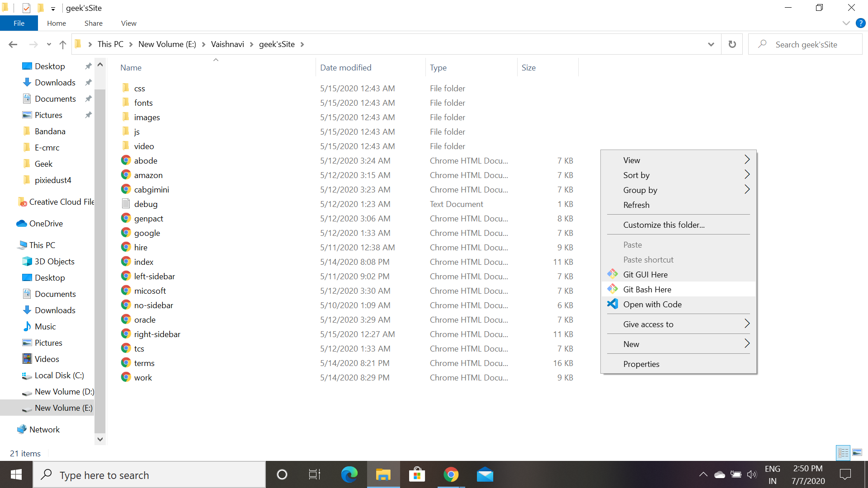Image resolution: width=868 pixels, height=488 pixels.
Task: Switch to large thumbnails view toggle
Action: [x=857, y=452]
